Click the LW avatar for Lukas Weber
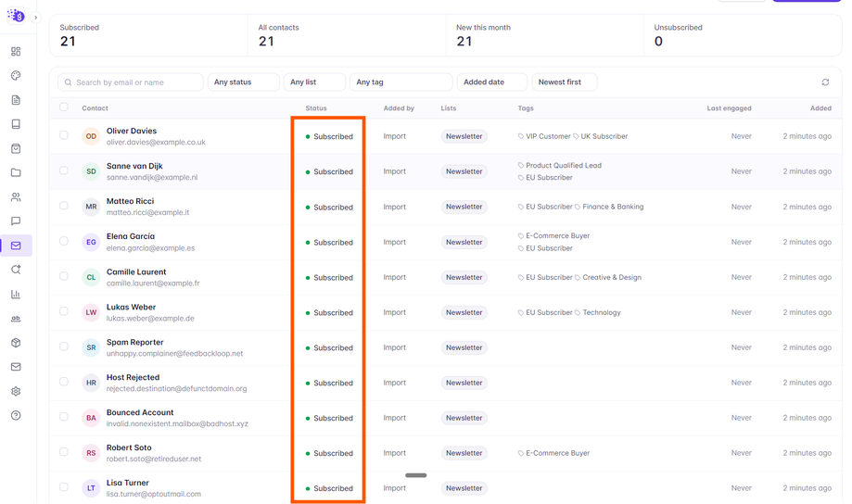This screenshot has width=852, height=504. 91,312
